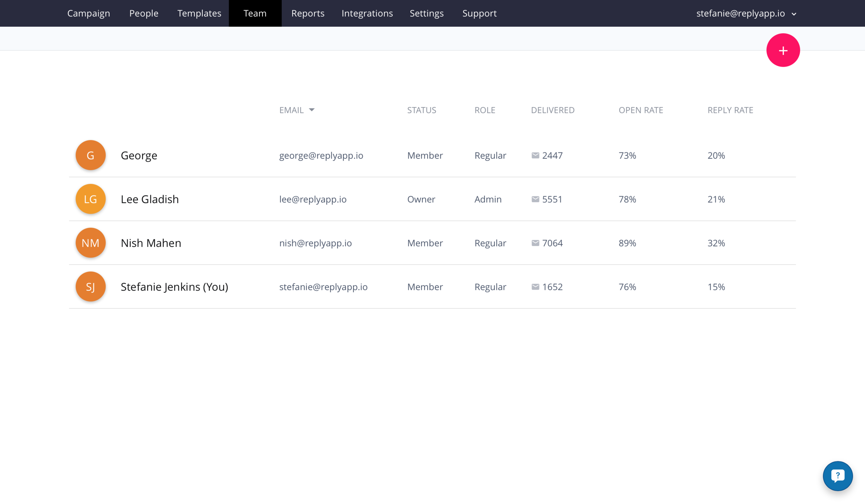Select the Nish Mahen name
The height and width of the screenshot is (504, 865).
pyautogui.click(x=151, y=243)
